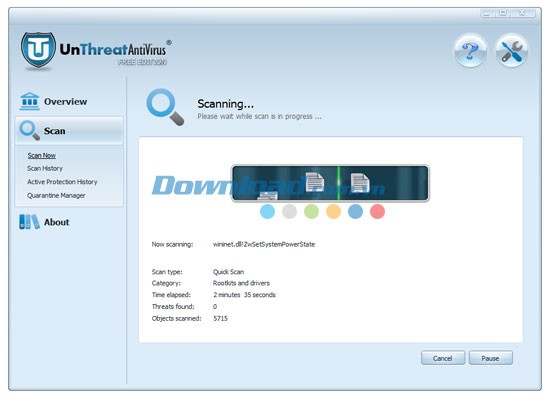Click the Rootkits and drivers category value
The width and height of the screenshot is (550, 396).
[x=241, y=283]
